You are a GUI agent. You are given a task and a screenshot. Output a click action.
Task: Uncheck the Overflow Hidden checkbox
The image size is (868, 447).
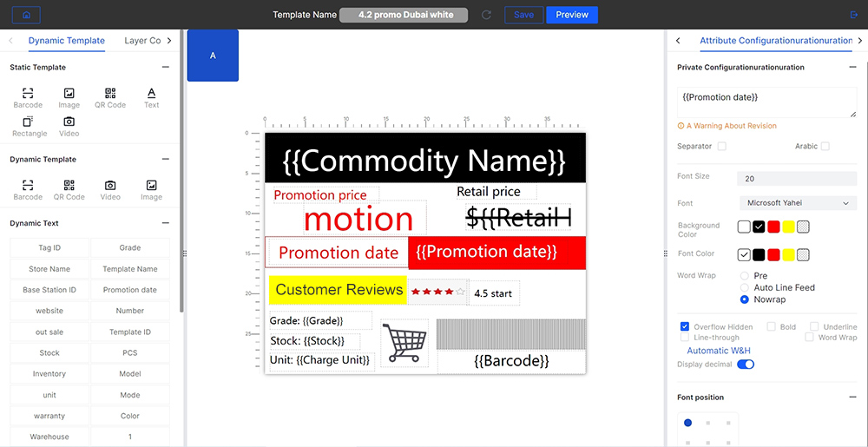(685, 327)
